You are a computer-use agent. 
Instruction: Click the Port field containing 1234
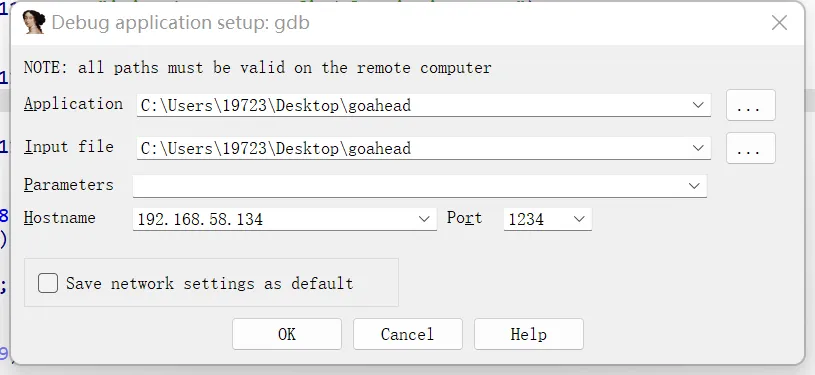536,219
